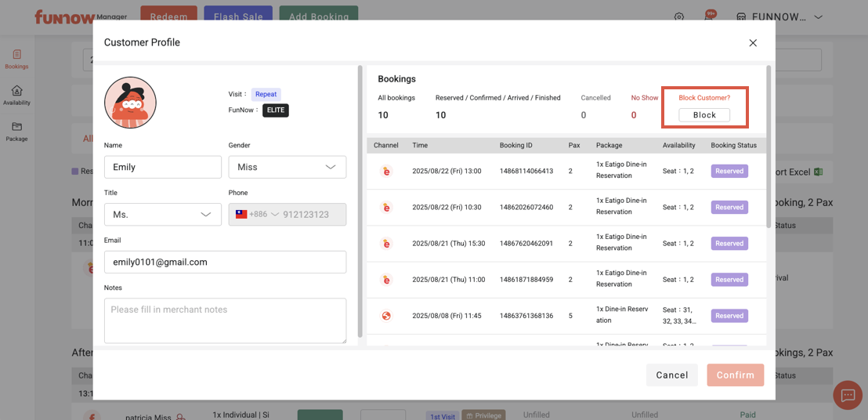The height and width of the screenshot is (420, 868).
Task: Click Cancel in Customer Profile dialog
Action: tap(671, 375)
